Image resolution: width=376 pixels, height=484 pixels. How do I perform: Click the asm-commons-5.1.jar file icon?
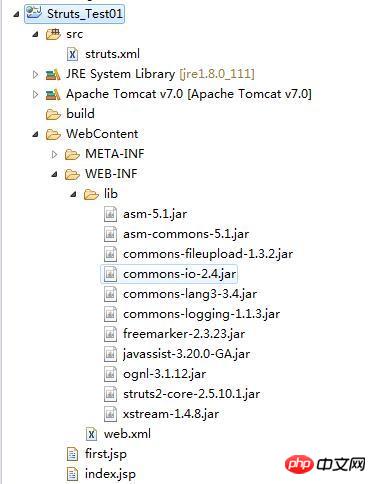(x=110, y=234)
